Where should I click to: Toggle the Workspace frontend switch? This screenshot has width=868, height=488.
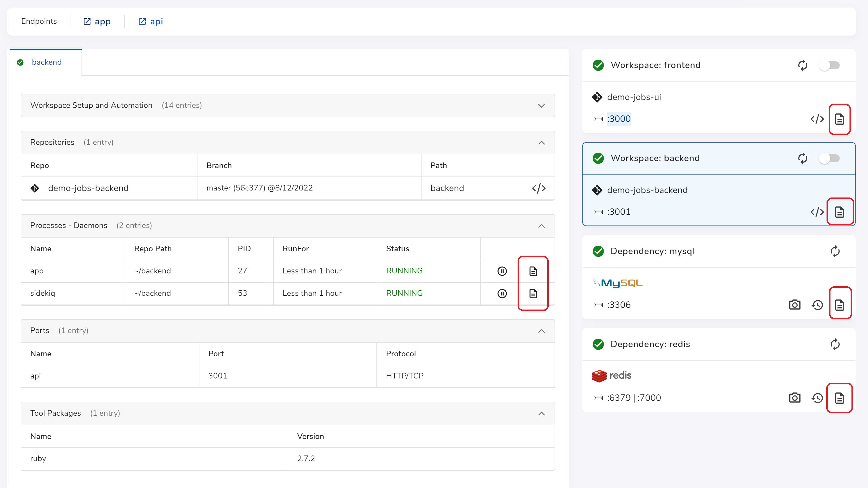(829, 65)
